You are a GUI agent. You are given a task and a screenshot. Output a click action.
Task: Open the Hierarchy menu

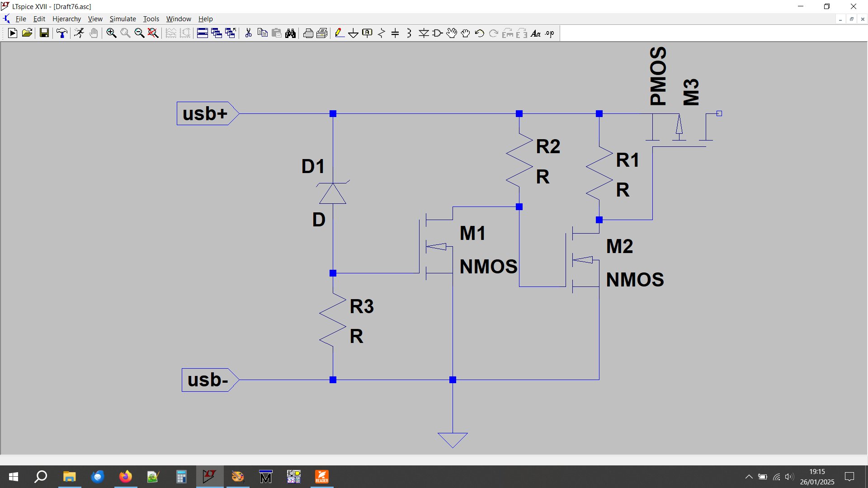(x=66, y=19)
